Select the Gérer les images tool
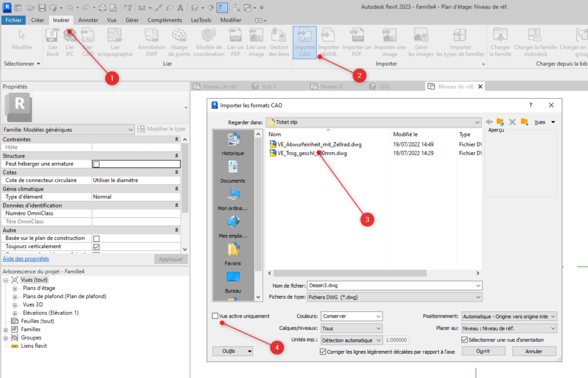Viewport: 588px width, 378px height. tap(421, 43)
